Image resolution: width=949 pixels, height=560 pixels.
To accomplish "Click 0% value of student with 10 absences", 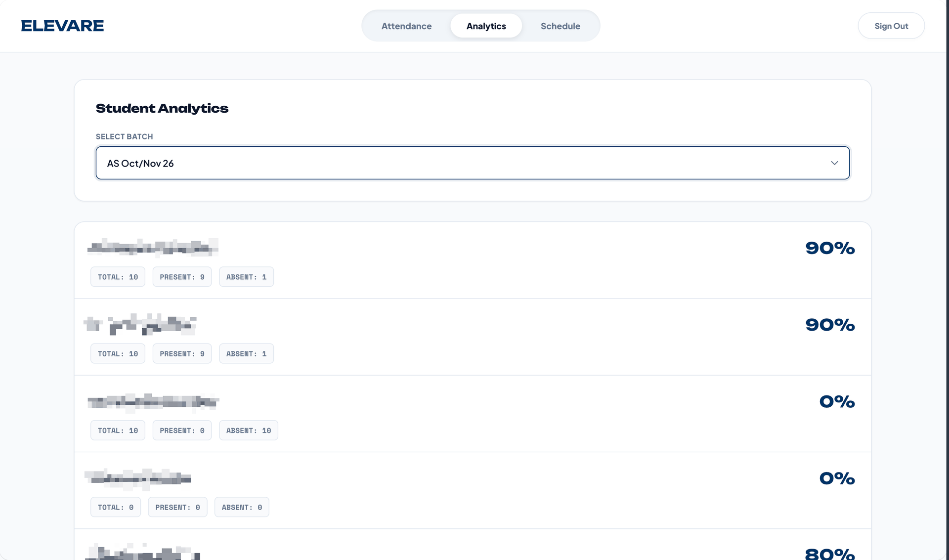I will [x=837, y=402].
